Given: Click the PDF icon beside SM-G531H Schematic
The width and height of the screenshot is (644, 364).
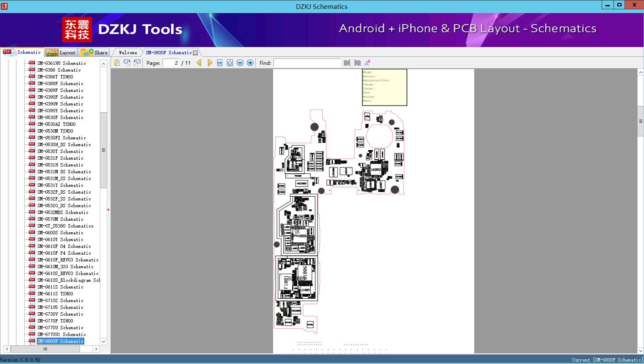Looking at the screenshot, I should coord(32,165).
